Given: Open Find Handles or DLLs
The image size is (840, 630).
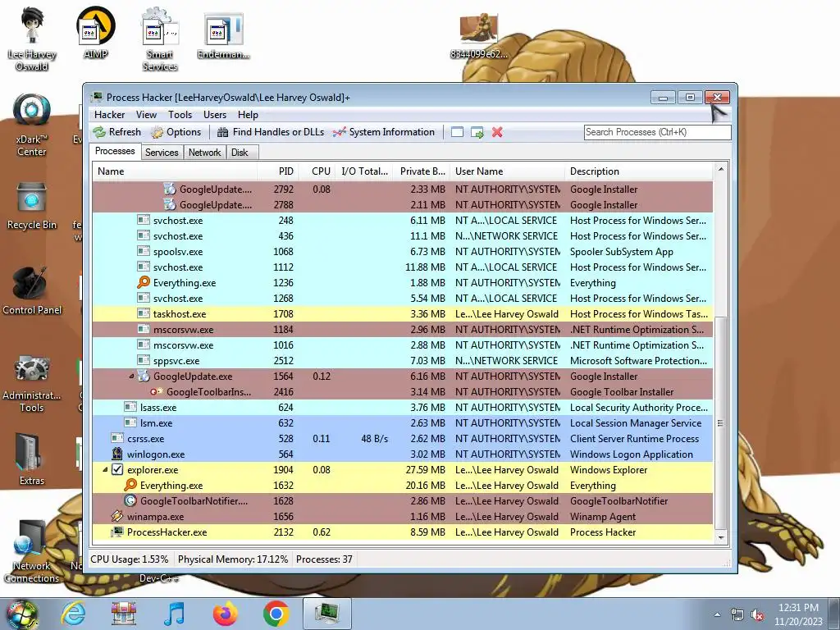Looking at the screenshot, I should [x=271, y=132].
